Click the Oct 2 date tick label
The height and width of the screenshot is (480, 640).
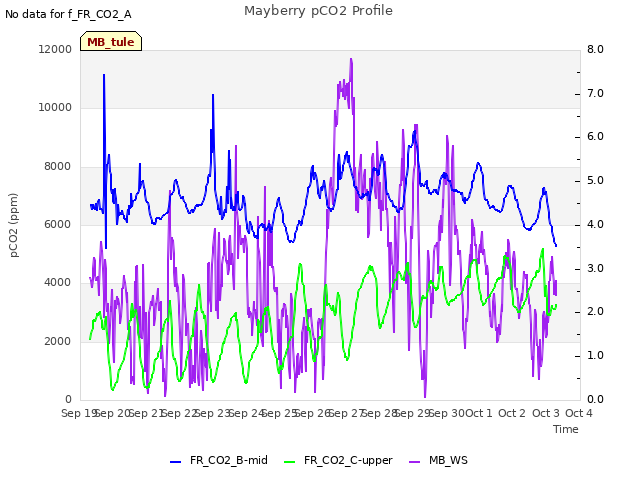(512, 413)
